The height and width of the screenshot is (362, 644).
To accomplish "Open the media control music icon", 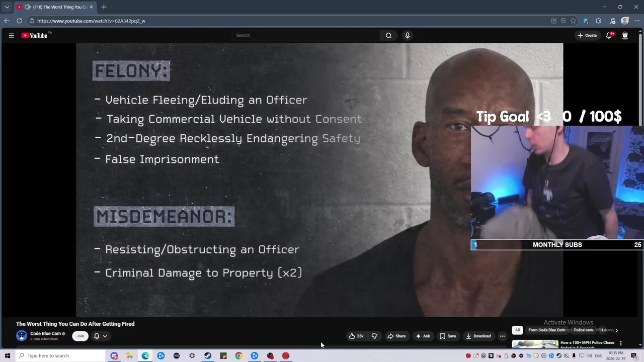I will coord(612,21).
